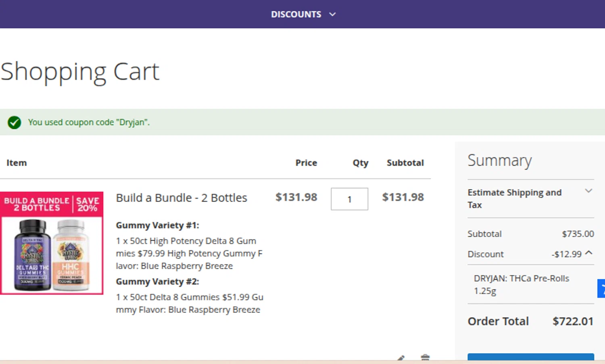Click the green success checkmark icon
Screen dimensions: 605x364
tap(15, 123)
